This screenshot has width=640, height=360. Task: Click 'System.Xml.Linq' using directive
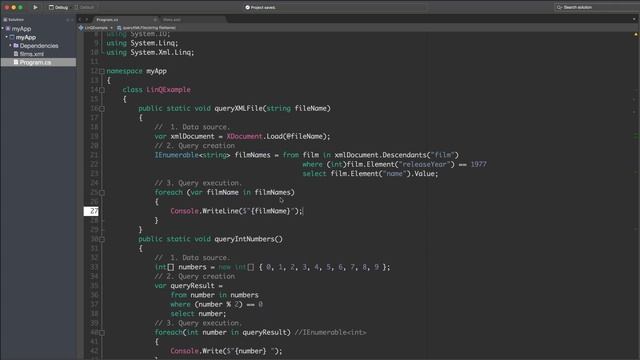[162, 52]
